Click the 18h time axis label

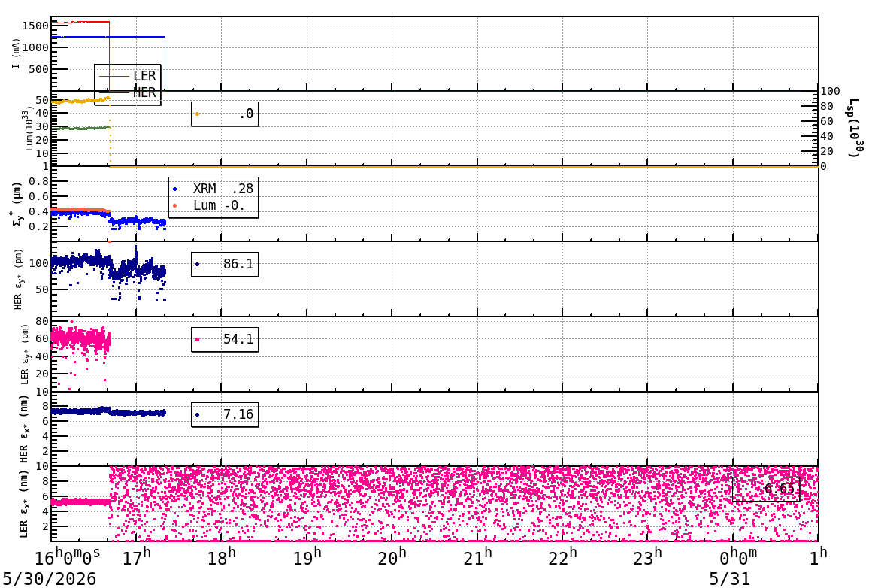click(x=222, y=557)
